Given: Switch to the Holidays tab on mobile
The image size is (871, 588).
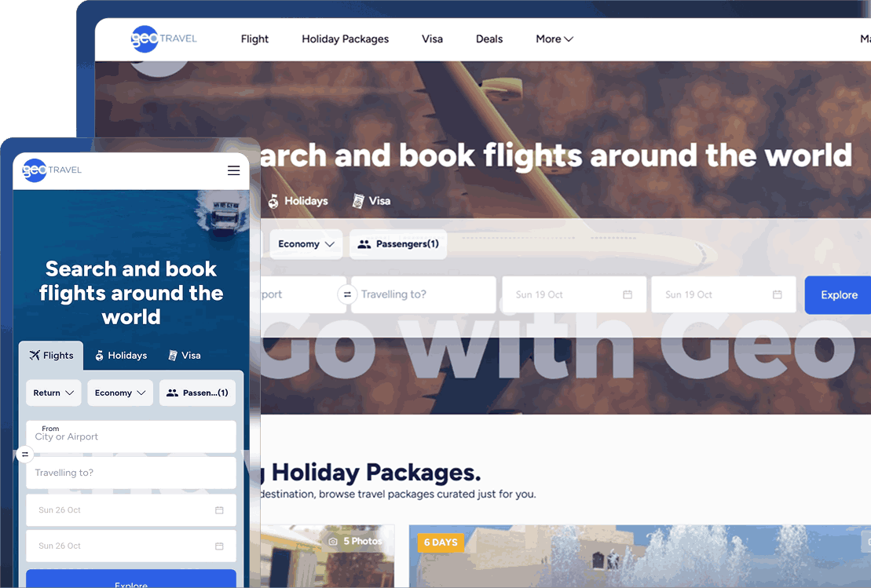Looking at the screenshot, I should pos(121,356).
